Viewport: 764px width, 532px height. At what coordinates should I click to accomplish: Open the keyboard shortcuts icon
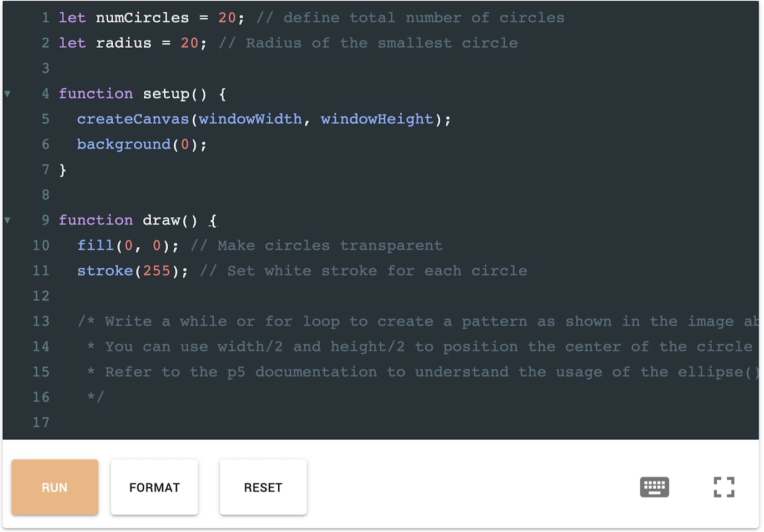(x=654, y=487)
